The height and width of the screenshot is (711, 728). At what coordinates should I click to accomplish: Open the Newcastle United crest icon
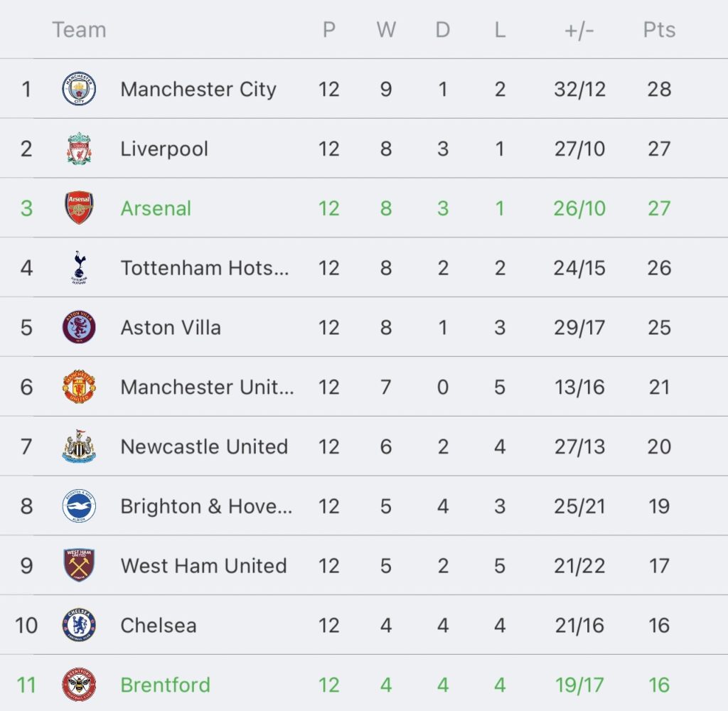pyautogui.click(x=79, y=447)
